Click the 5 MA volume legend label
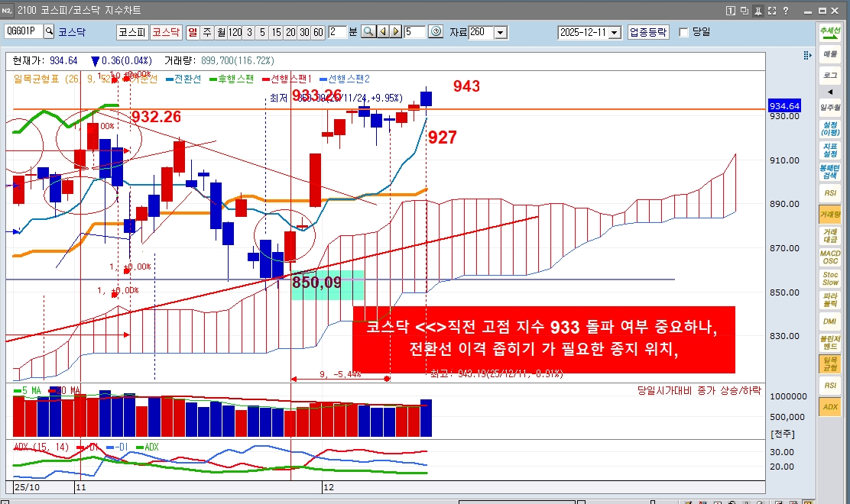850x504 pixels. coord(31,390)
